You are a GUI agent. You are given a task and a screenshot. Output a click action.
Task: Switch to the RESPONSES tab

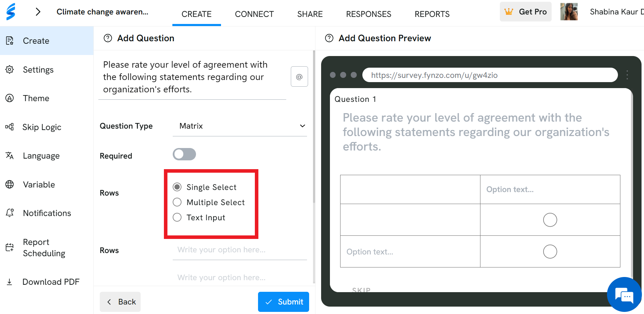(x=368, y=14)
